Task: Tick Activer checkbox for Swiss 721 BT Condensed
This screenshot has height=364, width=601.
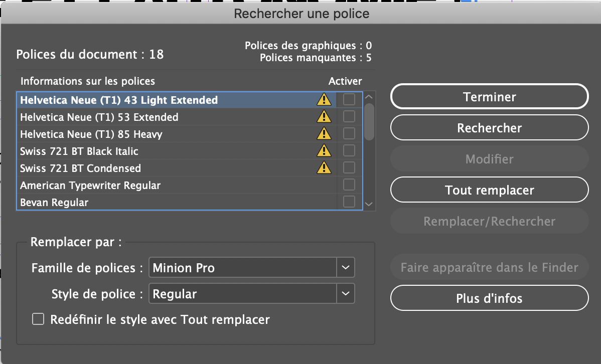Action: pyautogui.click(x=349, y=167)
